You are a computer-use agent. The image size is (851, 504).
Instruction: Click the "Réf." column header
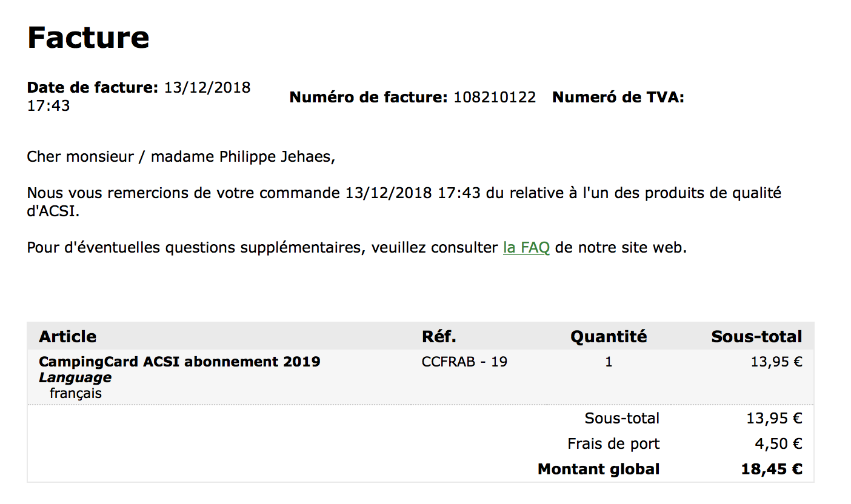(x=439, y=337)
